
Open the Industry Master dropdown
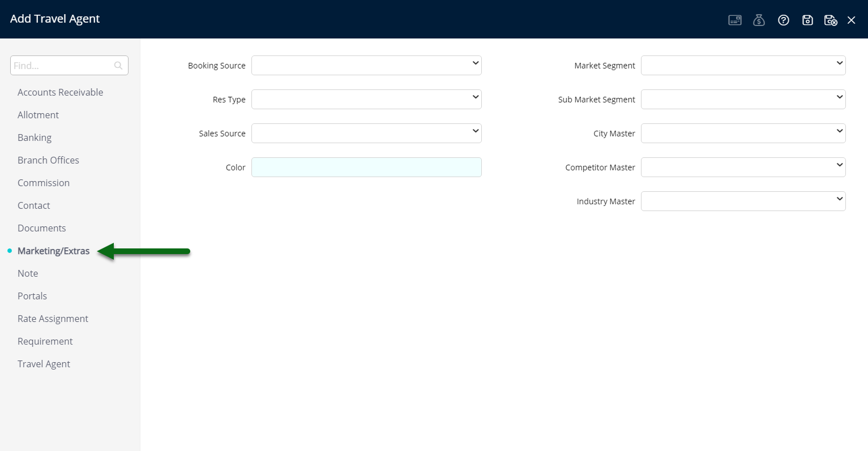743,201
